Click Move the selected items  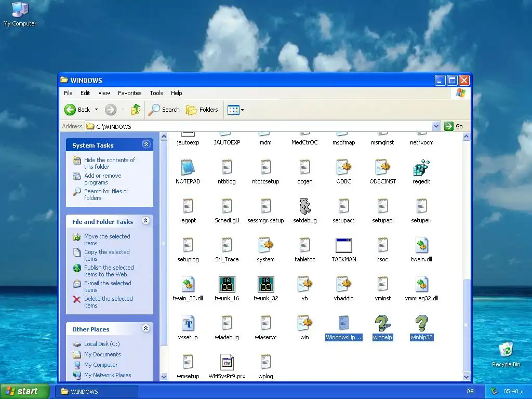[x=107, y=240]
